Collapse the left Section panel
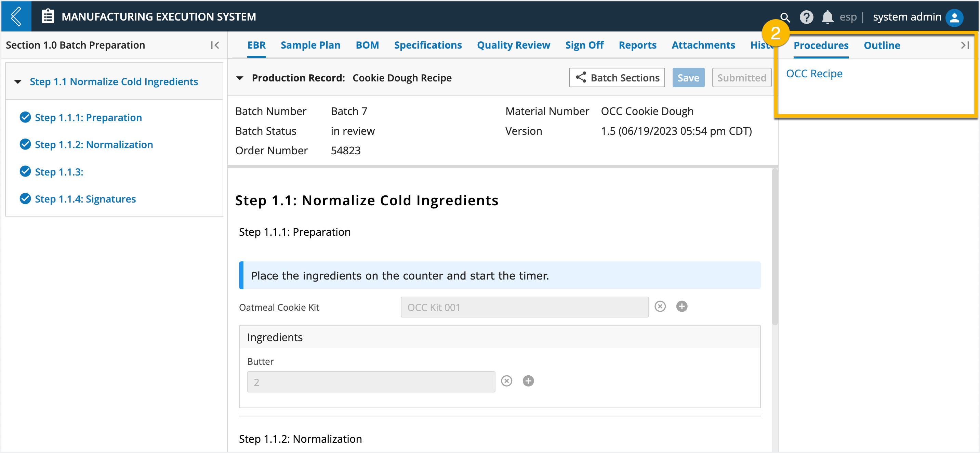Viewport: 980px width, 453px height. (215, 45)
